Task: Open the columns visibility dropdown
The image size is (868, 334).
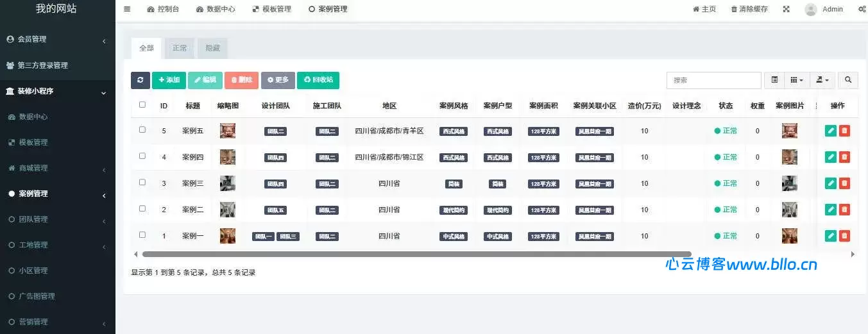Action: [x=797, y=80]
